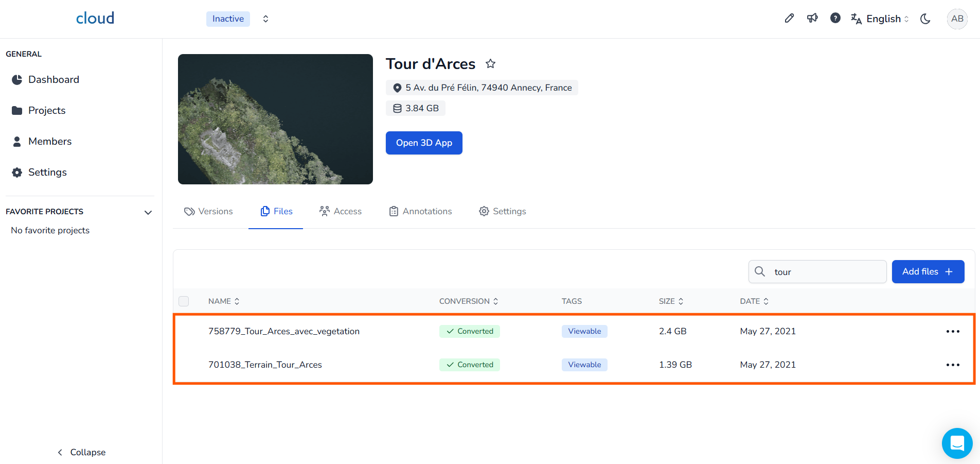Image resolution: width=980 pixels, height=464 pixels.
Task: Open options for 758779_Tour_Arces_avec_vegetation file
Action: [953, 332]
